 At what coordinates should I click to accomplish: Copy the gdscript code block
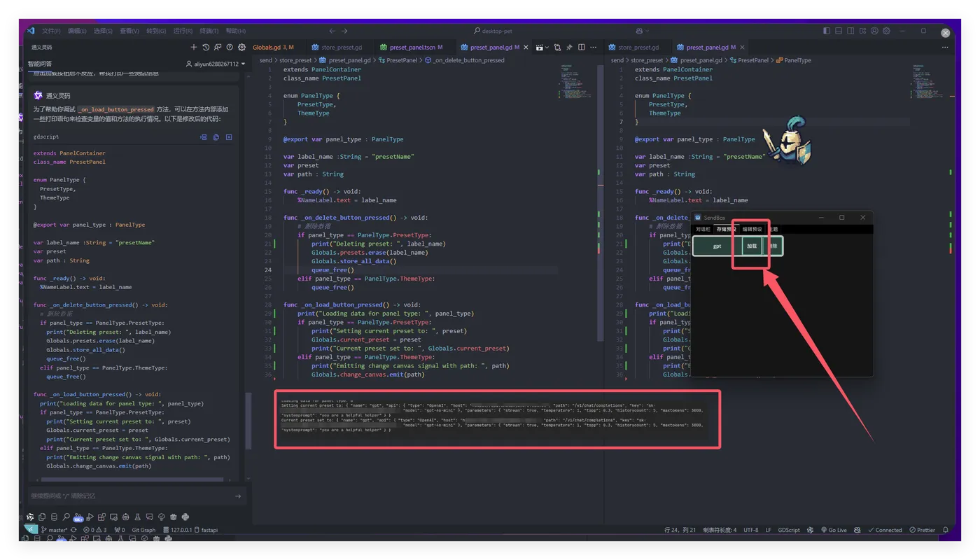(x=216, y=137)
